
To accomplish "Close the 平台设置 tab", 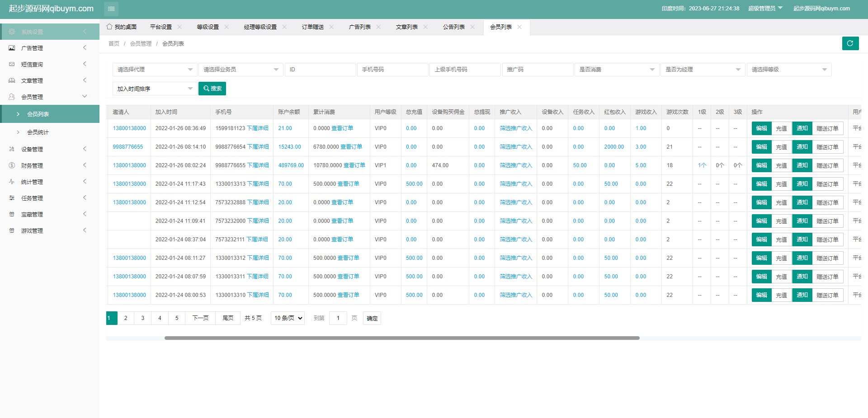I will coord(179,27).
